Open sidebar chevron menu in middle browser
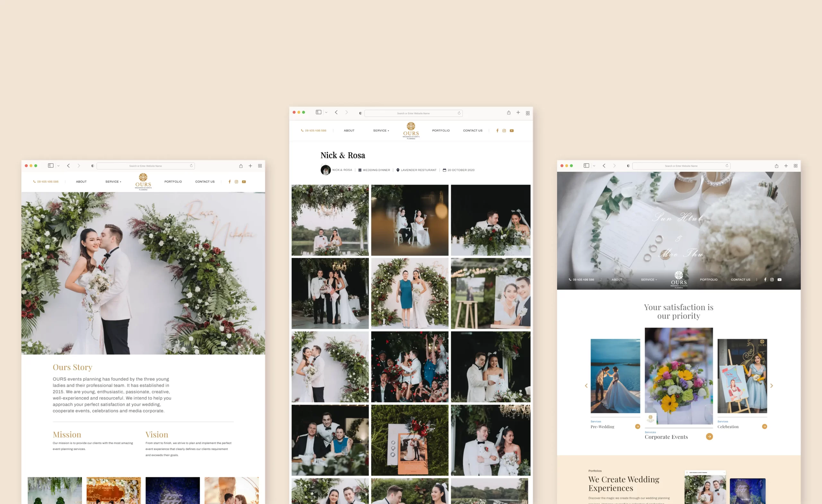 [x=326, y=113]
